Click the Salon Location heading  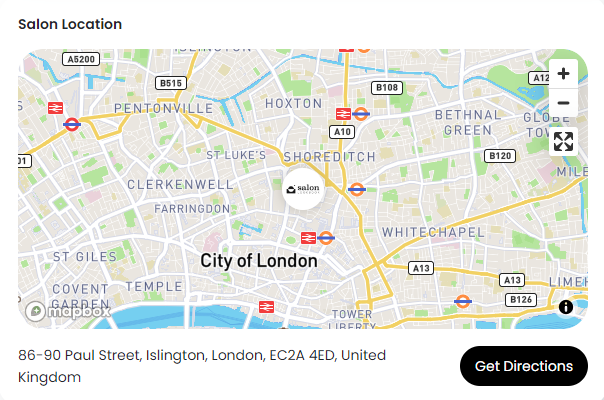click(x=70, y=24)
